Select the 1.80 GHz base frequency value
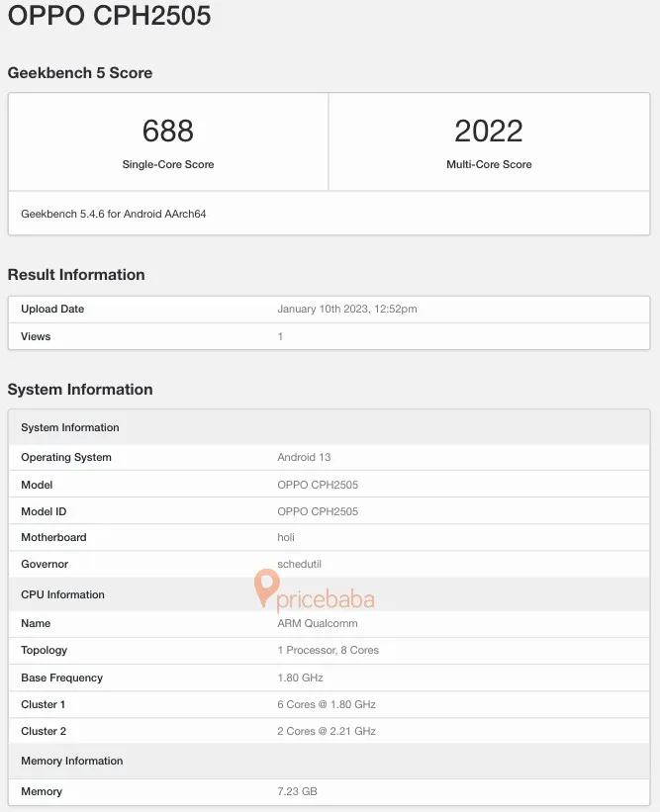Screen dimensions: 660x812 [x=300, y=677]
